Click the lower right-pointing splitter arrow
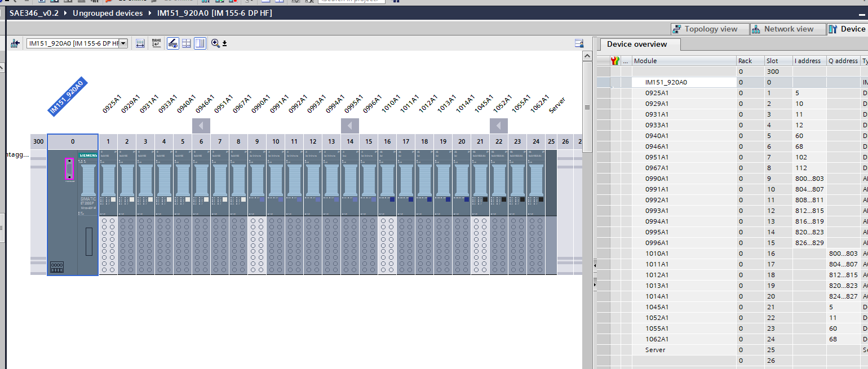Viewport: 868px width, 369px height. pos(595,286)
